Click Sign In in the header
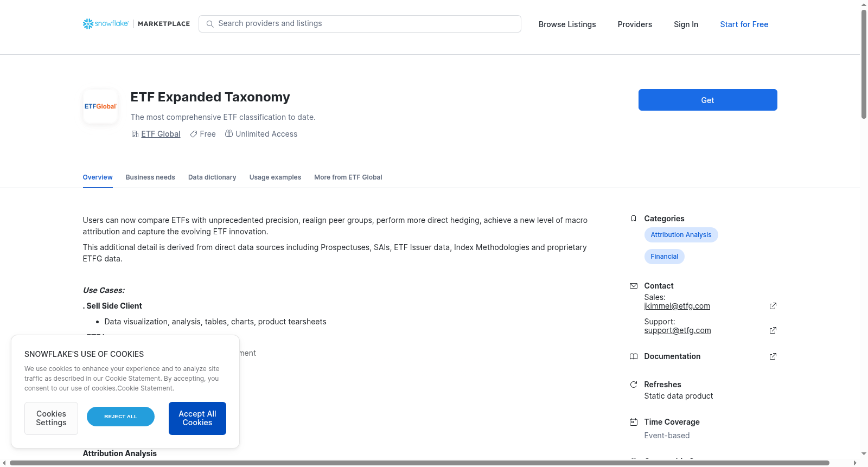868x467 pixels. pyautogui.click(x=686, y=24)
